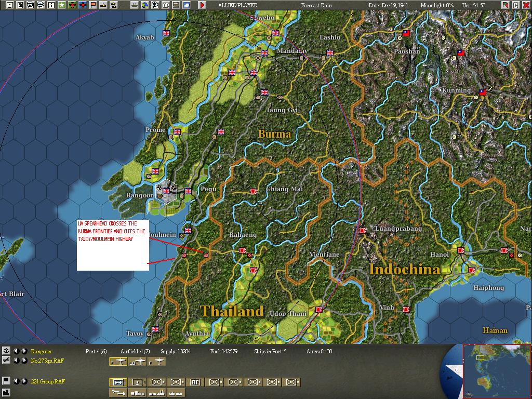Open the globe world map icon

pos(145,5)
